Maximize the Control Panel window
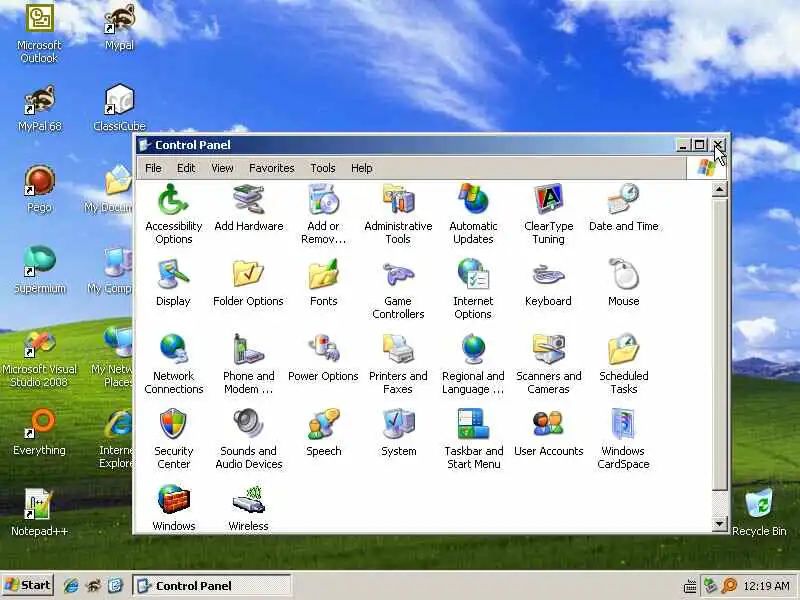This screenshot has height=600, width=800. click(x=699, y=145)
